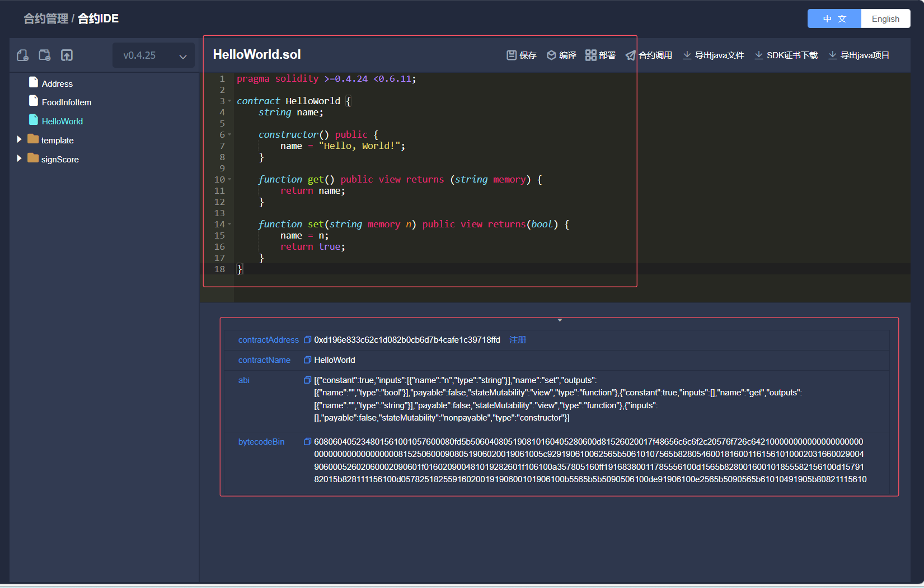Open the HelloWorld contract file
The width and height of the screenshot is (924, 588).
[62, 121]
